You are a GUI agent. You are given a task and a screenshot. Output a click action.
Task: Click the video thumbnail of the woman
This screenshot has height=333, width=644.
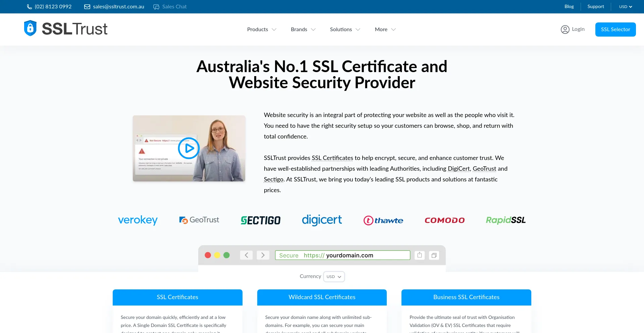pos(189,148)
